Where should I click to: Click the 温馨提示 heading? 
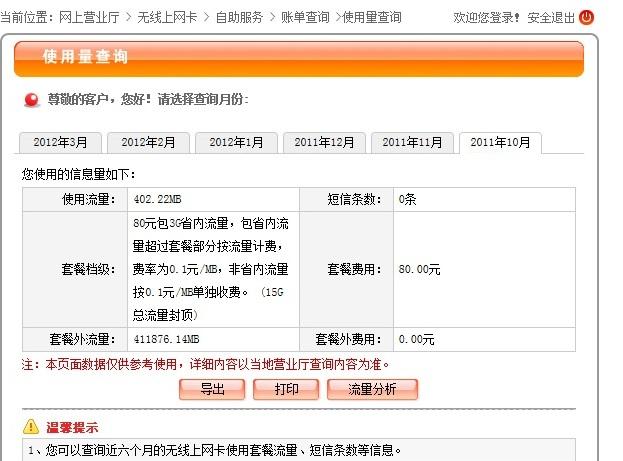(x=72, y=428)
